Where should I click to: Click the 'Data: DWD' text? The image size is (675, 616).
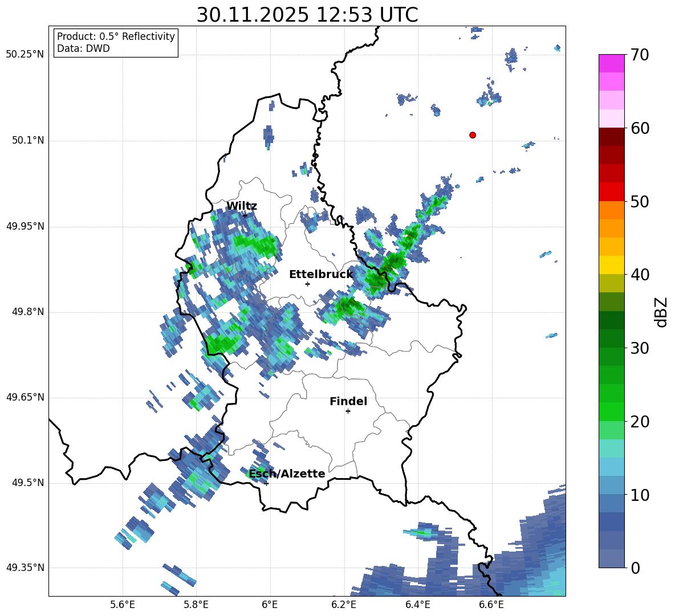[x=83, y=48]
